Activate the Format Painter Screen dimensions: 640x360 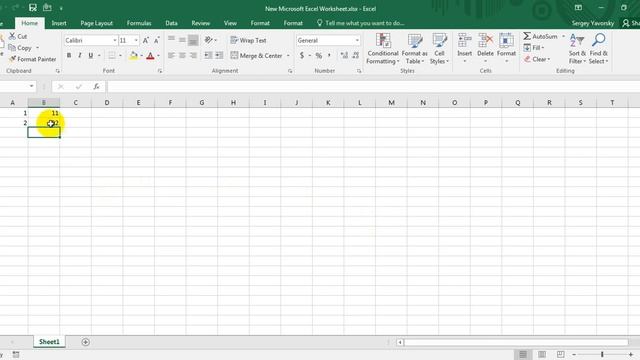click(x=32, y=59)
